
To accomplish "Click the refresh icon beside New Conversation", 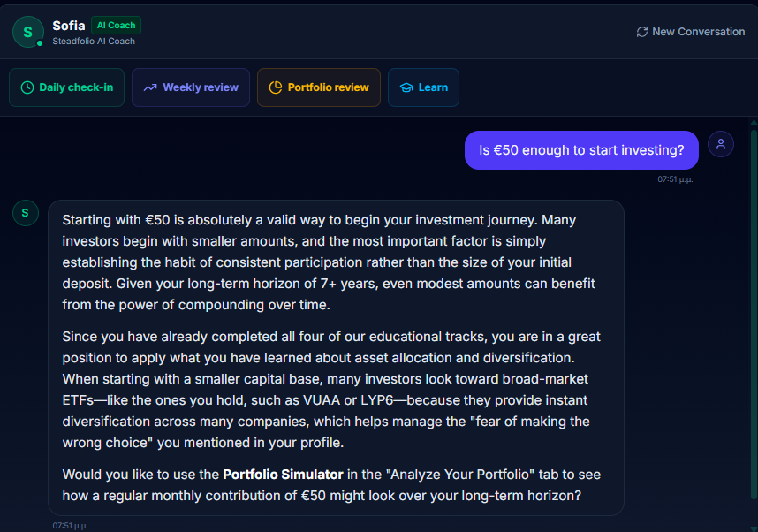I will pyautogui.click(x=642, y=32).
